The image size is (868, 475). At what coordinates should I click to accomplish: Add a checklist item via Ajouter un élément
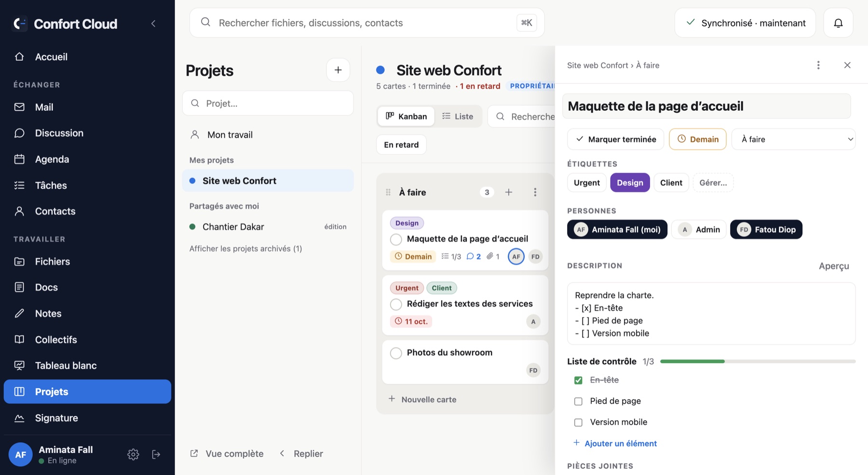pos(615,443)
